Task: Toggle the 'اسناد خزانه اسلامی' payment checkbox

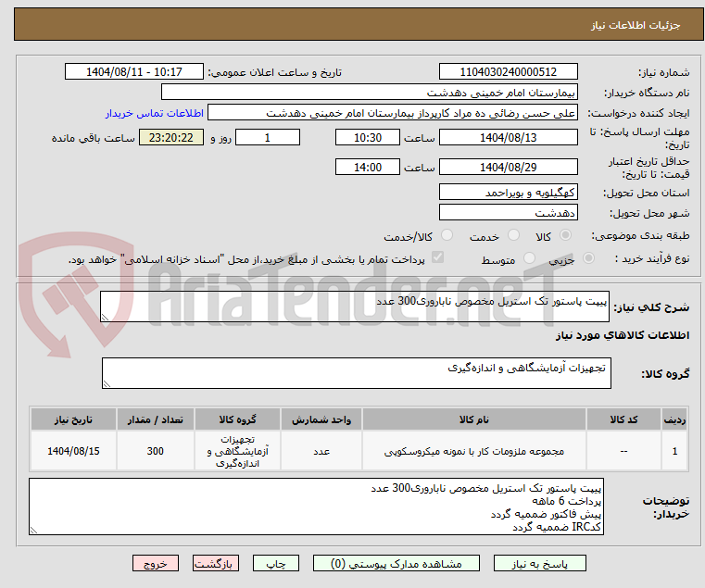Action: (x=437, y=257)
